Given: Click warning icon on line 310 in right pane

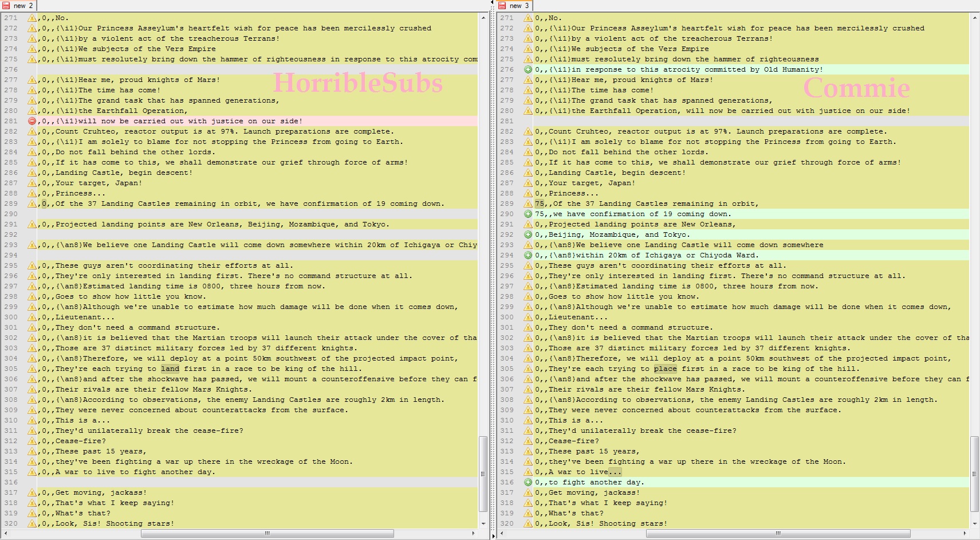Looking at the screenshot, I should (528, 420).
